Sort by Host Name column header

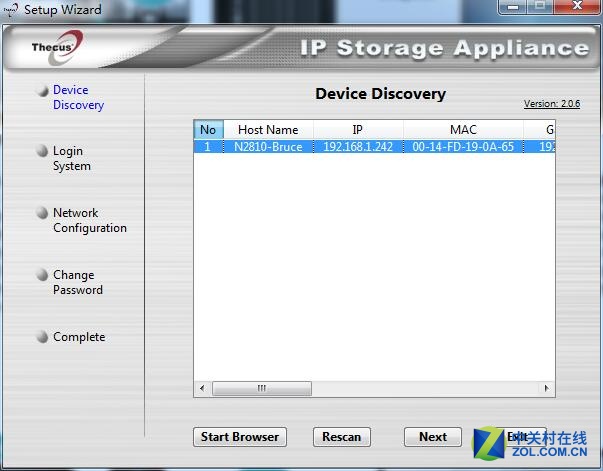pos(268,130)
